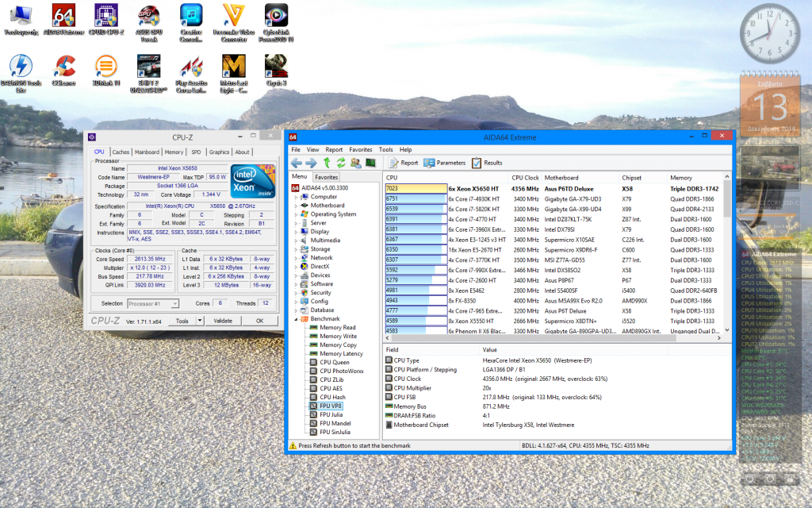The width and height of the screenshot is (812, 508).
Task: Click the CPU Clock column header
Action: point(524,178)
